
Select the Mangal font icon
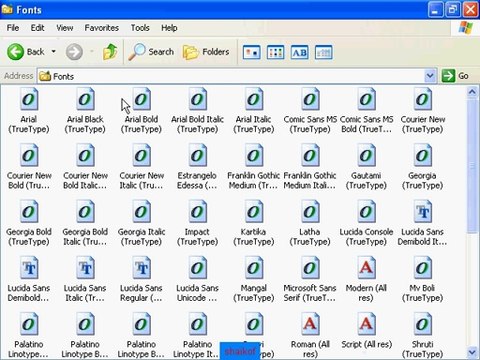(x=254, y=268)
